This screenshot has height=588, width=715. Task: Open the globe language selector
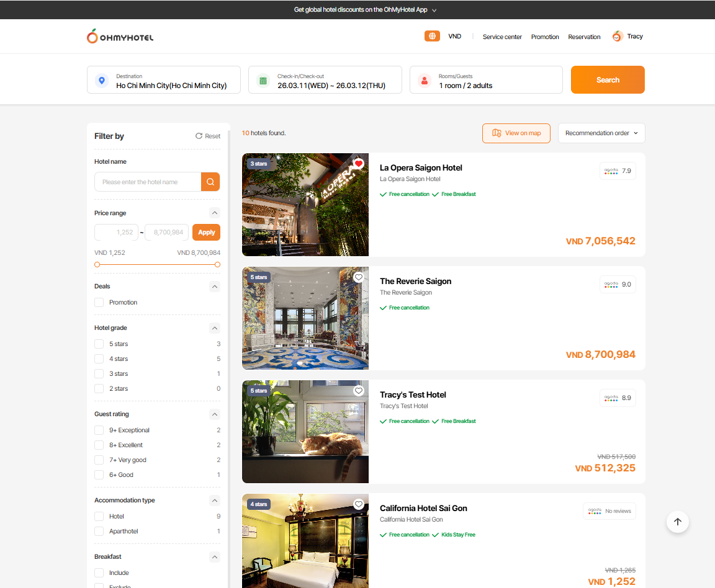coord(432,36)
